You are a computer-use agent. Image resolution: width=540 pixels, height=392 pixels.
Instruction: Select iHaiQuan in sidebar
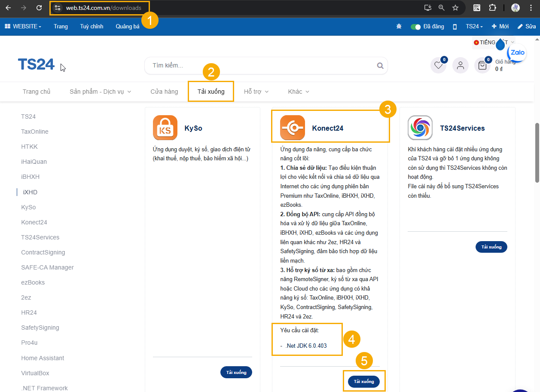click(34, 162)
